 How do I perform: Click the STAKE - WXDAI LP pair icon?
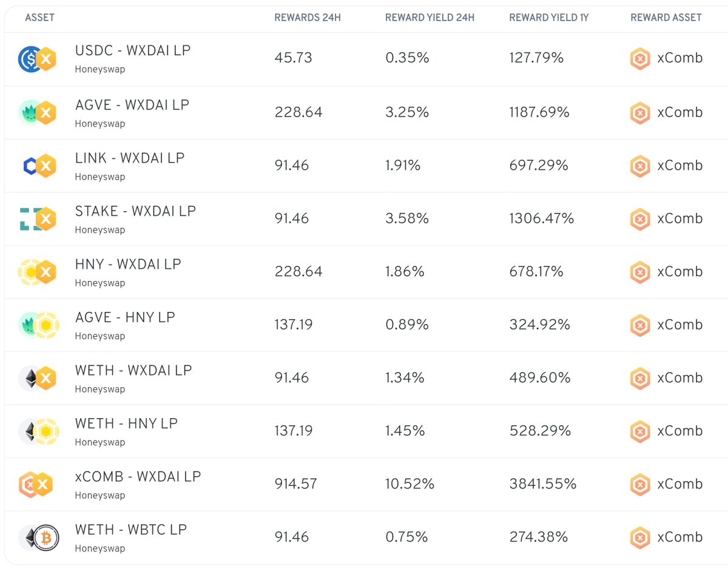38,219
